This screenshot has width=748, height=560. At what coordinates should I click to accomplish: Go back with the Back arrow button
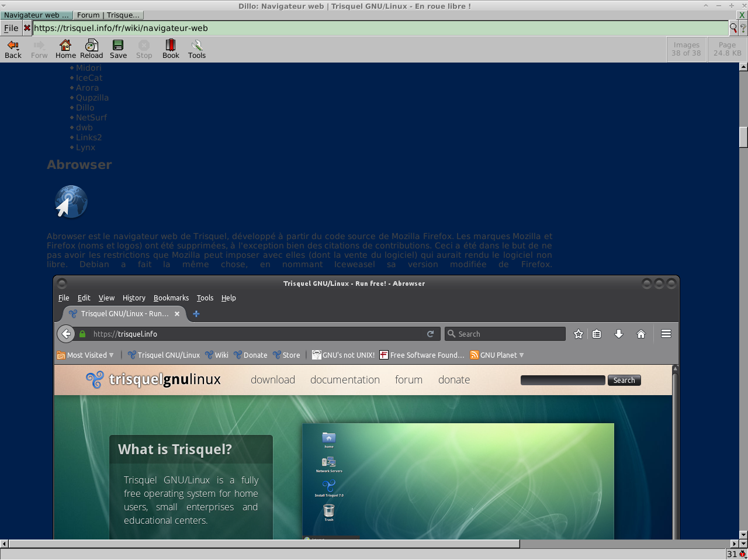click(13, 49)
